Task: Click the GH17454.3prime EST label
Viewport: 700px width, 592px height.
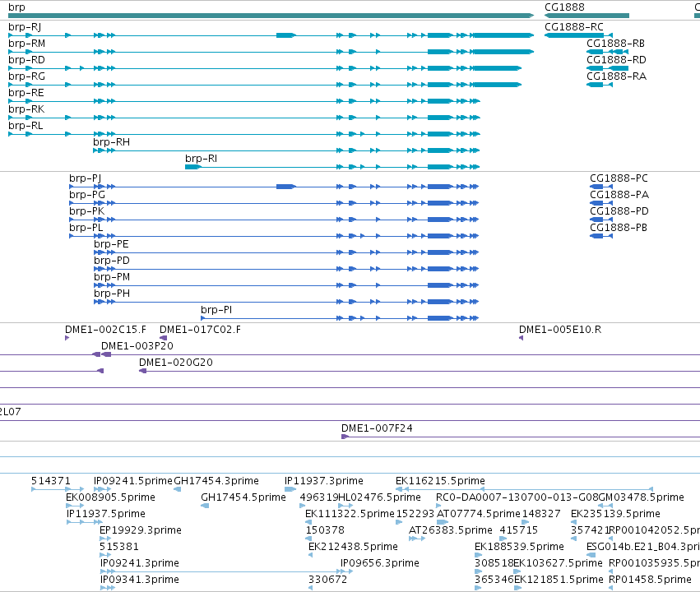Action: coord(216,481)
